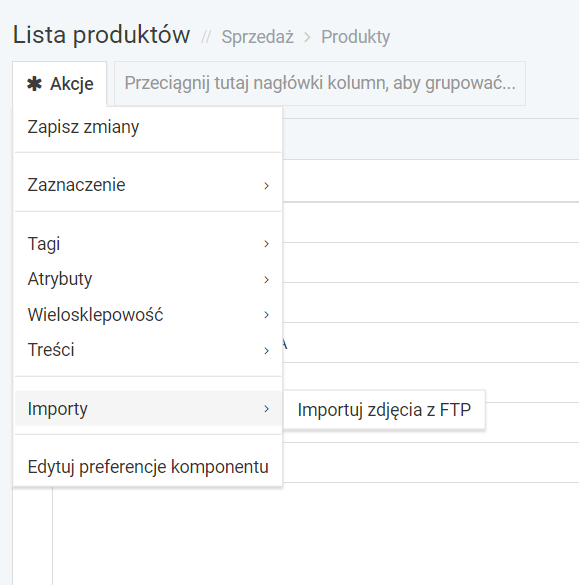Image resolution: width=579 pixels, height=585 pixels.
Task: Open the Zaznaczenie menu entry
Action: (x=148, y=185)
